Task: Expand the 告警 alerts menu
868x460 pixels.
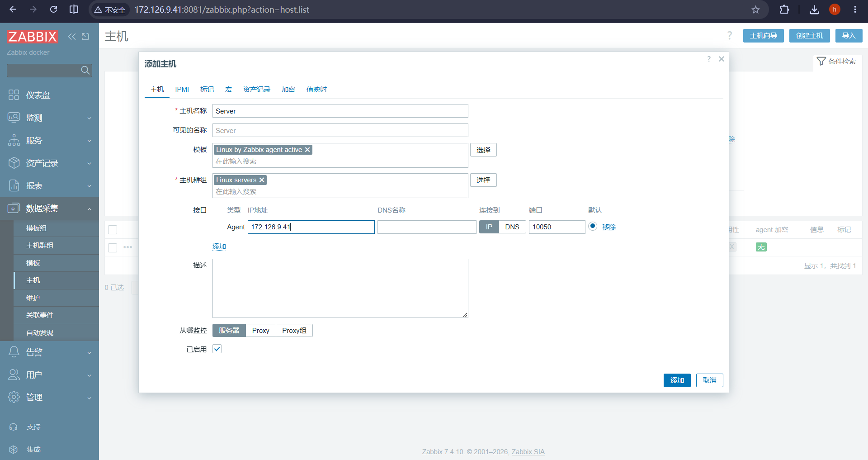Action: coord(49,352)
